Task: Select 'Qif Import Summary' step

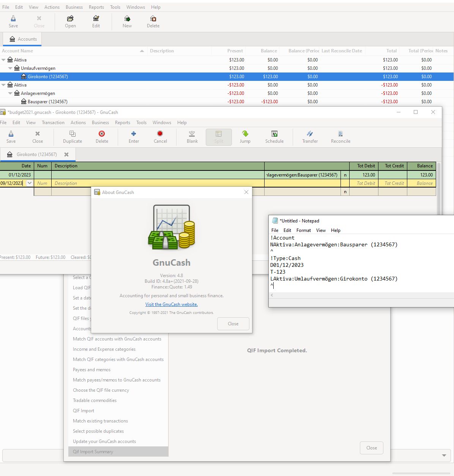Action: [118, 452]
